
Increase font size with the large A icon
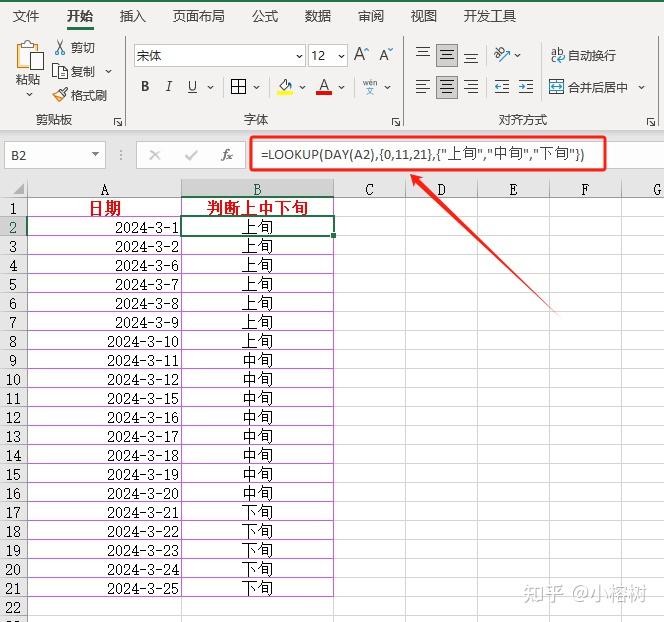coord(361,55)
